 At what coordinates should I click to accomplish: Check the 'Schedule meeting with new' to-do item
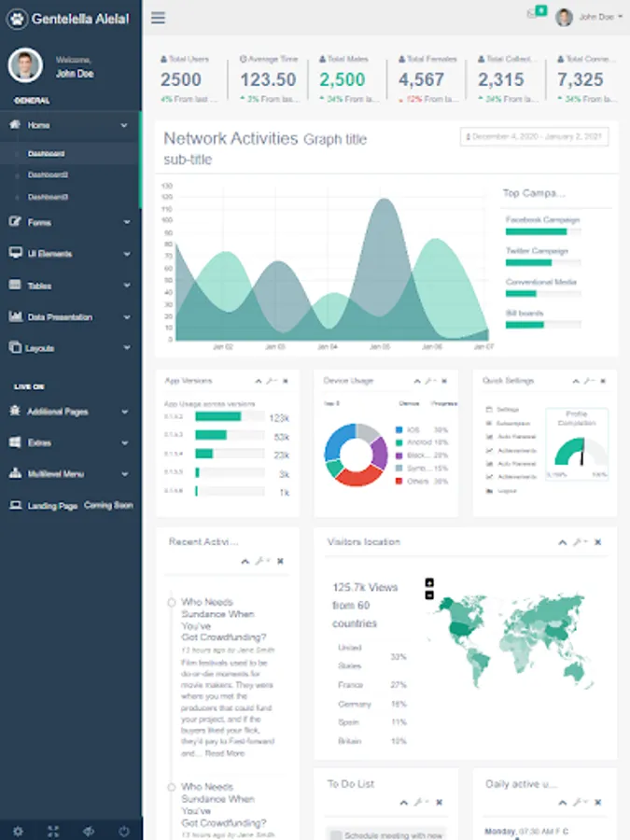[x=336, y=835]
